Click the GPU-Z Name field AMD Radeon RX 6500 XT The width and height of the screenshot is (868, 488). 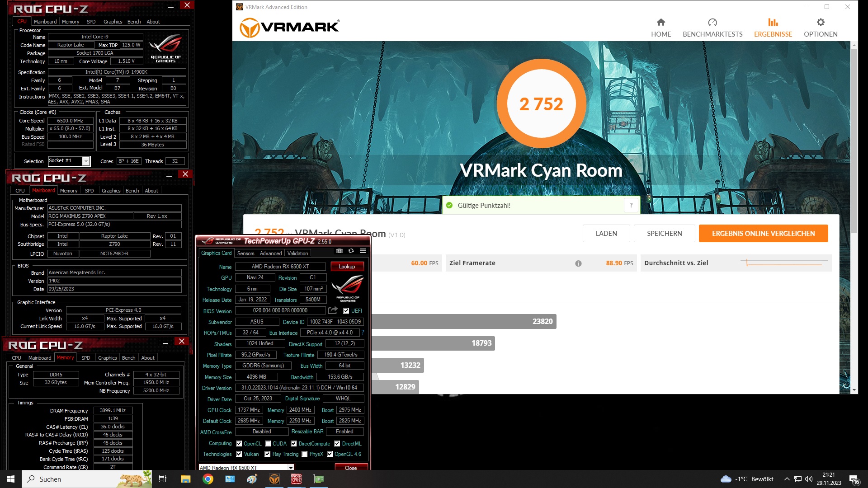click(280, 267)
